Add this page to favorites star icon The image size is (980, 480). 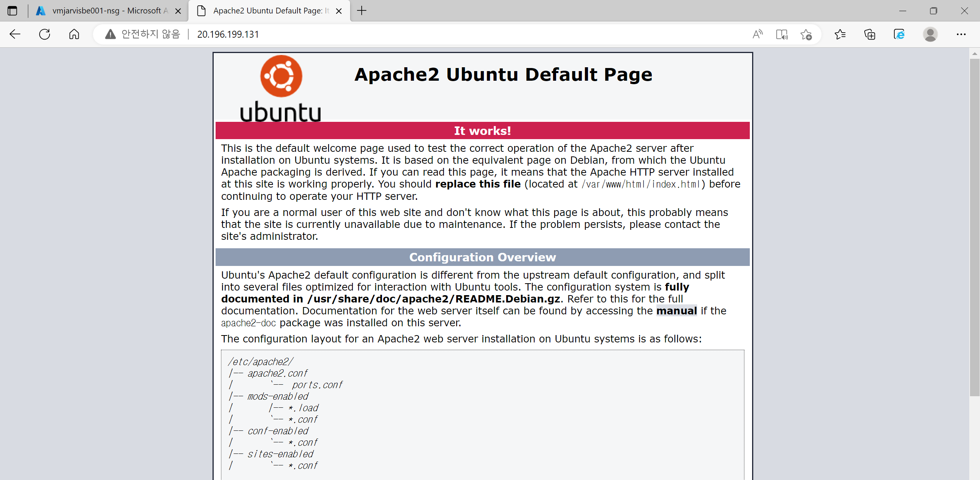[806, 35]
